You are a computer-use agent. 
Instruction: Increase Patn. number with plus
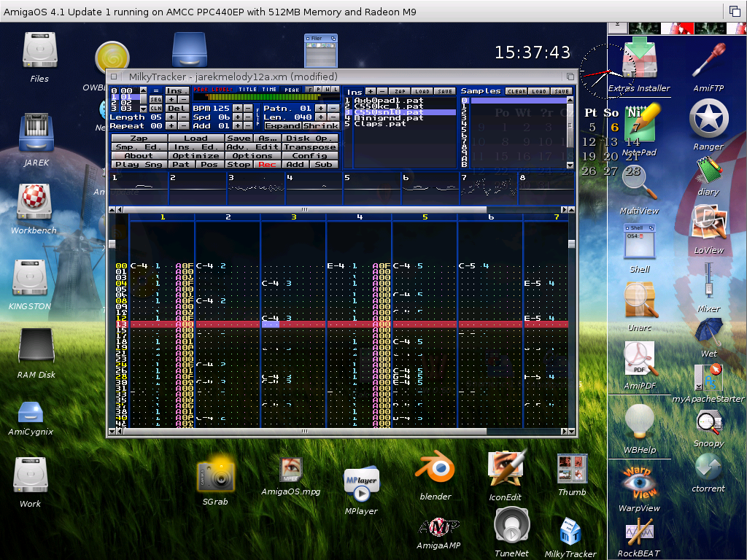321,109
